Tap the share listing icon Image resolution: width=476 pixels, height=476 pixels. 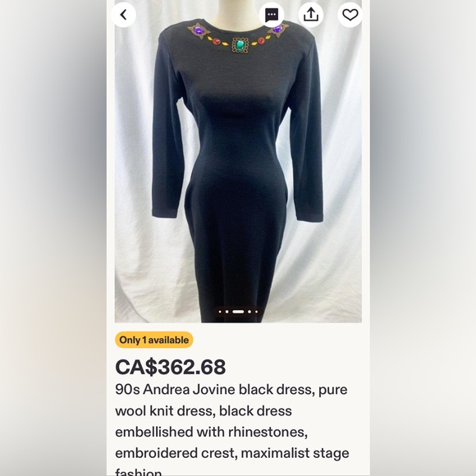310,15
